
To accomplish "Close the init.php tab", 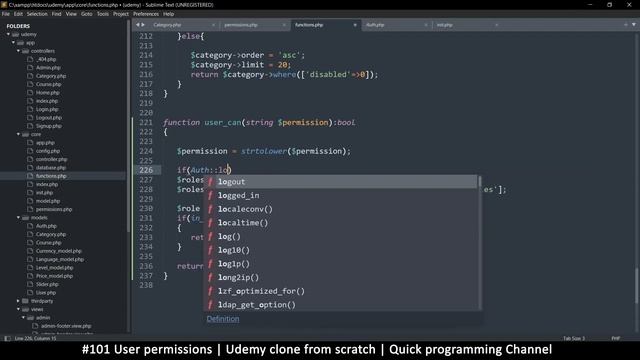I will coord(496,25).
